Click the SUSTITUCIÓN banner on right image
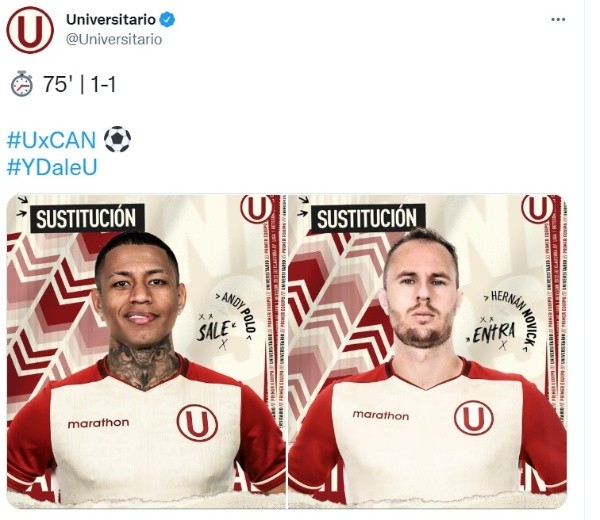The image size is (600, 520). pyautogui.click(x=368, y=218)
